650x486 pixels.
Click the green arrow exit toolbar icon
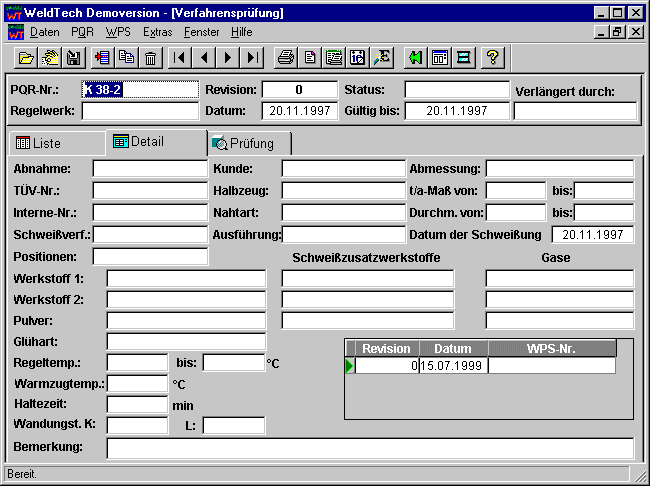[415, 57]
